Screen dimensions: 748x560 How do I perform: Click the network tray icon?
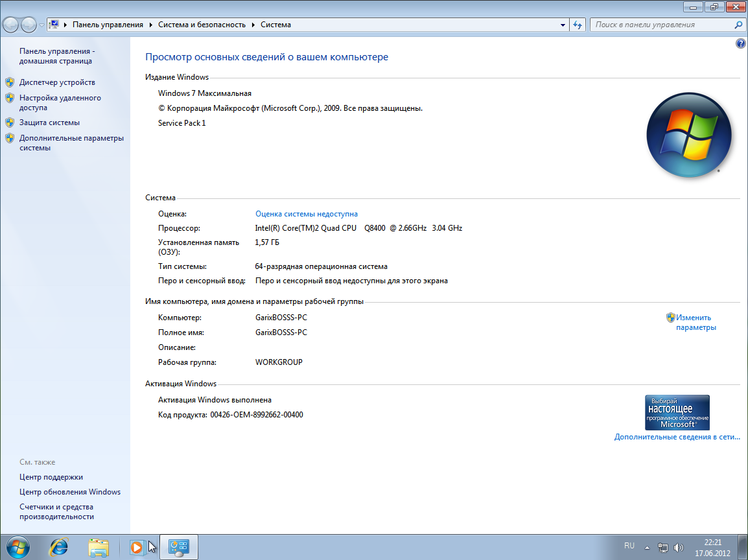662,548
